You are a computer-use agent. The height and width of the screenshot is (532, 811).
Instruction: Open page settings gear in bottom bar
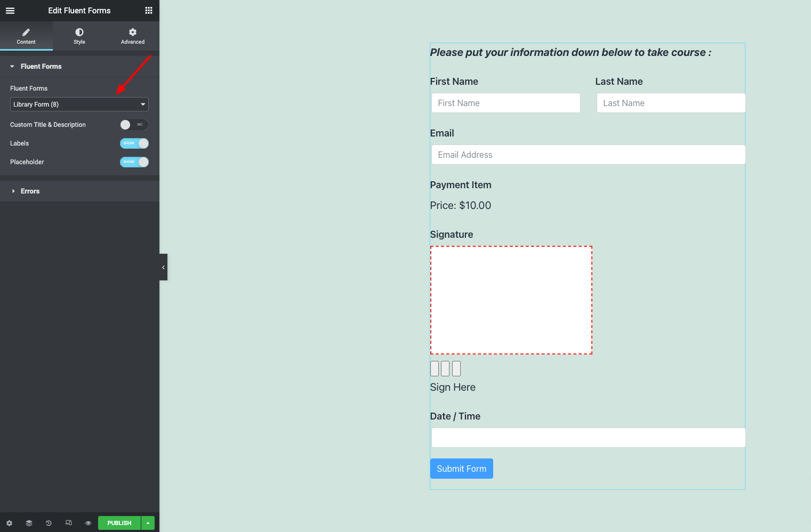(x=9, y=523)
